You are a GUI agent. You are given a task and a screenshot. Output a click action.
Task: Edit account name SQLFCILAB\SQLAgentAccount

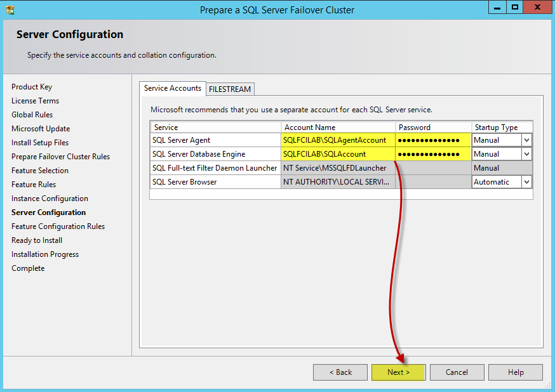338,140
